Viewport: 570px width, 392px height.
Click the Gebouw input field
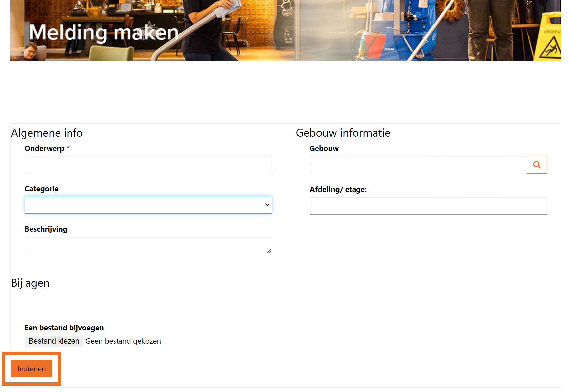418,164
